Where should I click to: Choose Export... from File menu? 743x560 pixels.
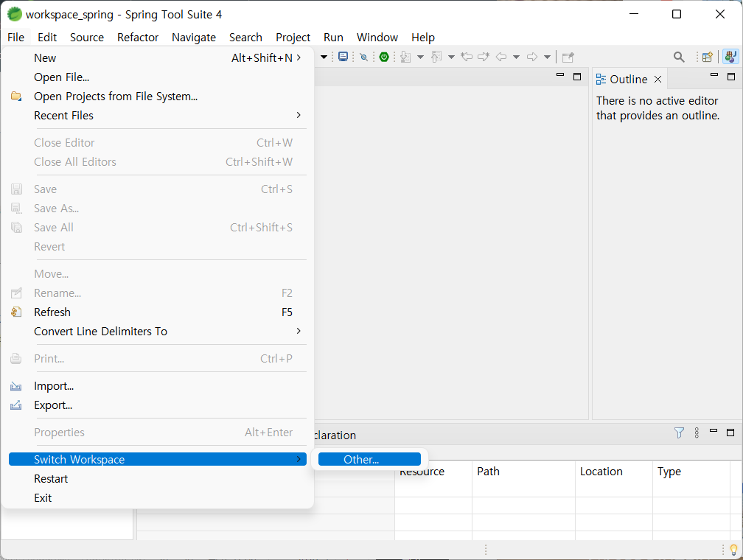point(157,405)
